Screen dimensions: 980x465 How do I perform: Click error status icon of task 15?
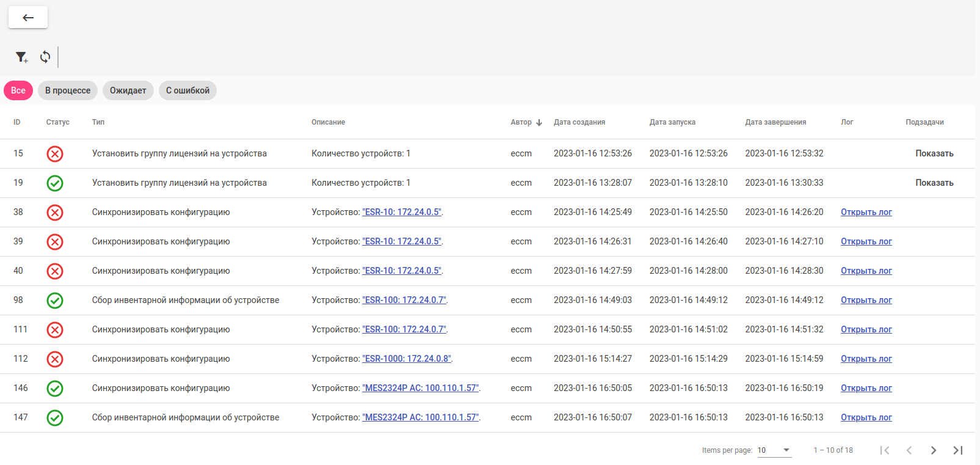coord(55,154)
